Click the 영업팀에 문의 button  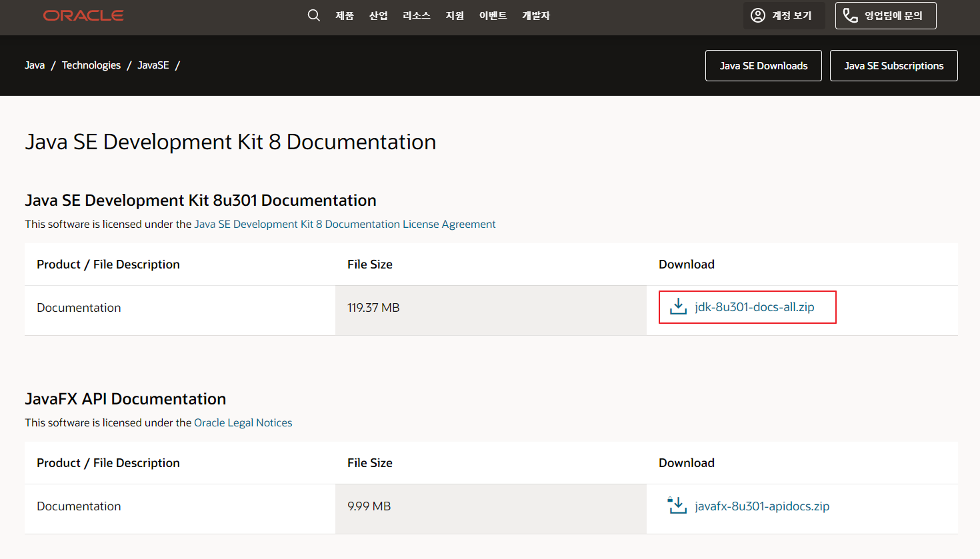point(886,15)
